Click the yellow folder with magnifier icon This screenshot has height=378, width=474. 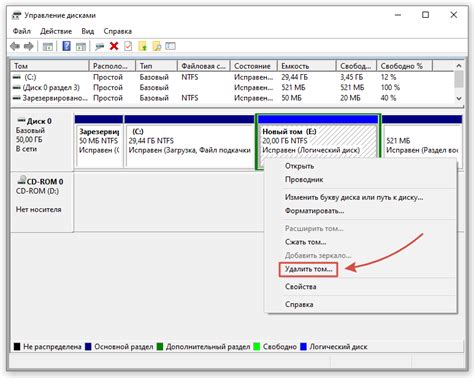tap(157, 46)
